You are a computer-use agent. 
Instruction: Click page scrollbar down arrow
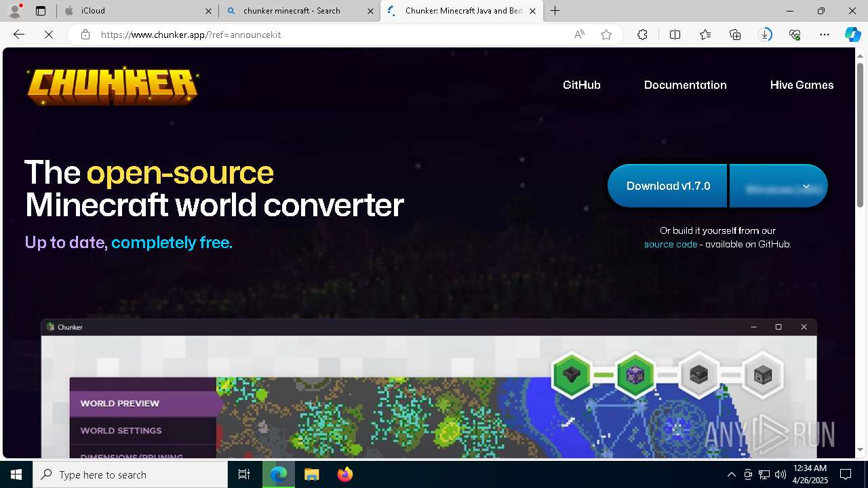(x=861, y=449)
